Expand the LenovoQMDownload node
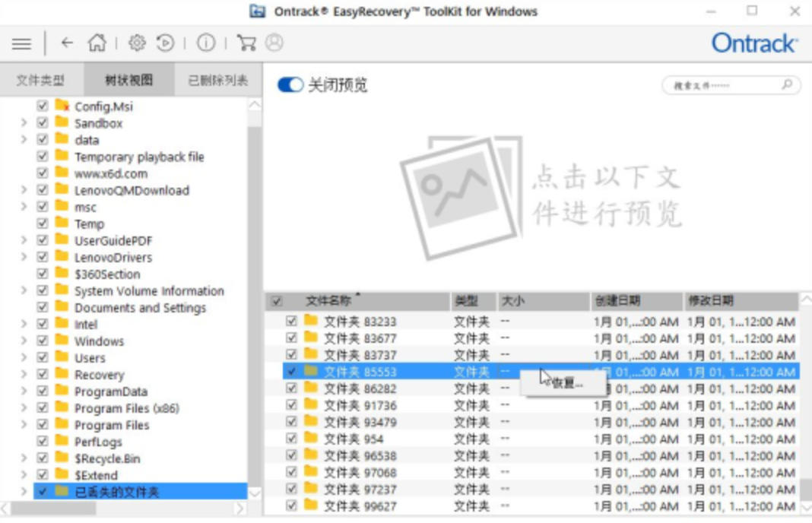Viewport: 812px width, 523px height. (x=24, y=190)
